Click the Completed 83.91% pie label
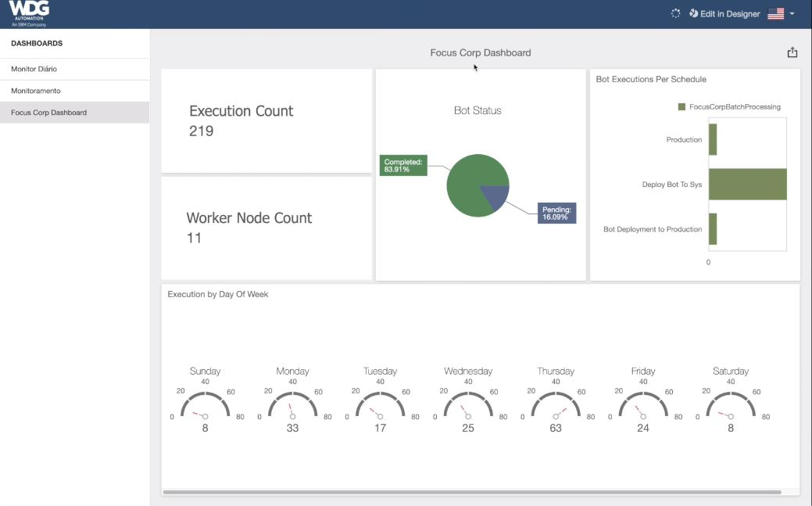The width and height of the screenshot is (812, 506). point(403,165)
